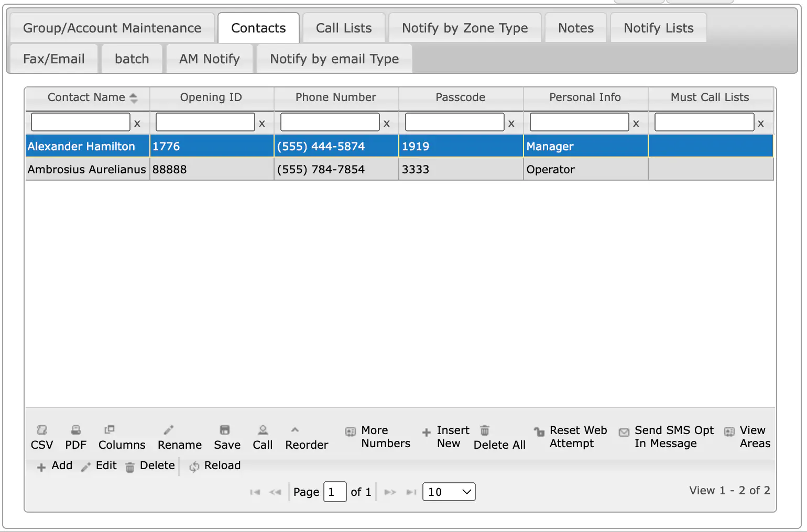Click the Call person icon
Screen dimensions: 807x532
tap(263, 430)
